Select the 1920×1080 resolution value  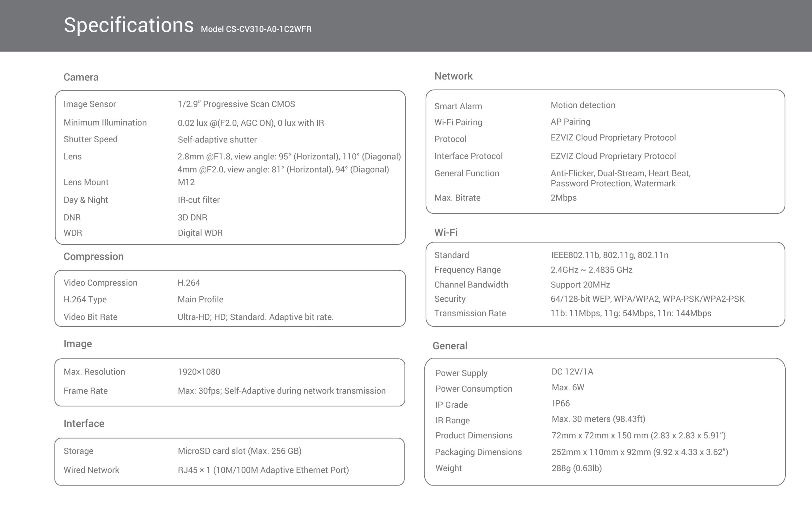click(199, 371)
